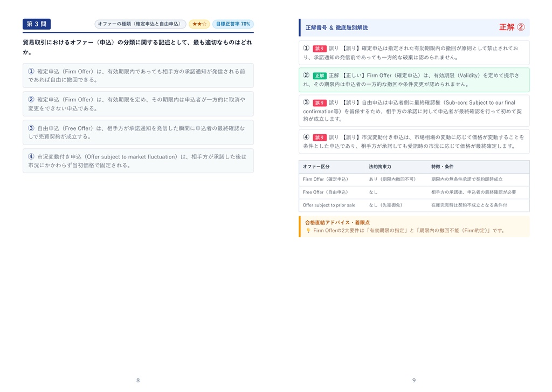Click explanation ④ about 市況変動付き申込
The image size is (552, 392).
tap(414, 142)
